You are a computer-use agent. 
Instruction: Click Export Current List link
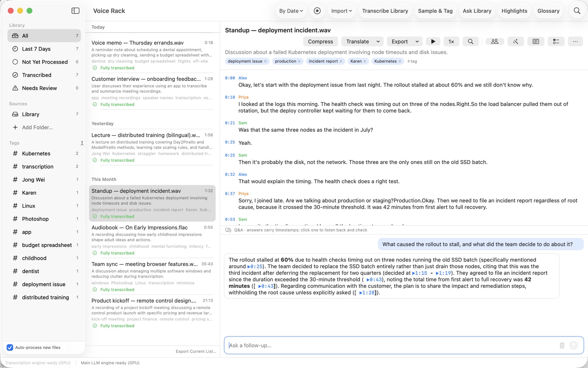(196, 351)
